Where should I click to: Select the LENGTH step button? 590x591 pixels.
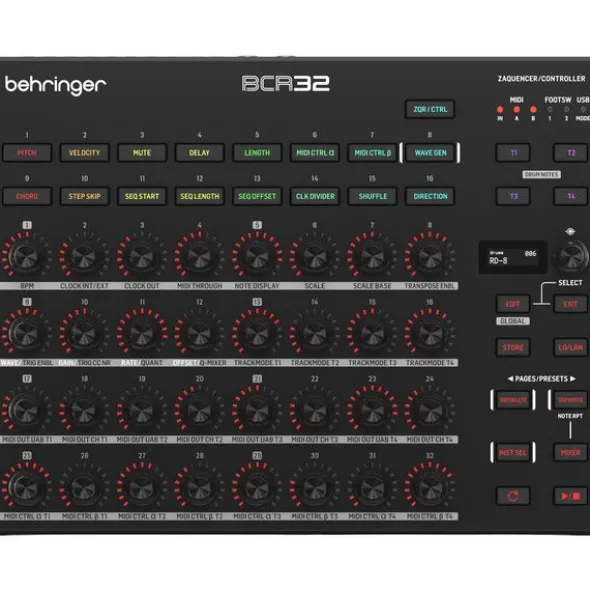pos(257,153)
